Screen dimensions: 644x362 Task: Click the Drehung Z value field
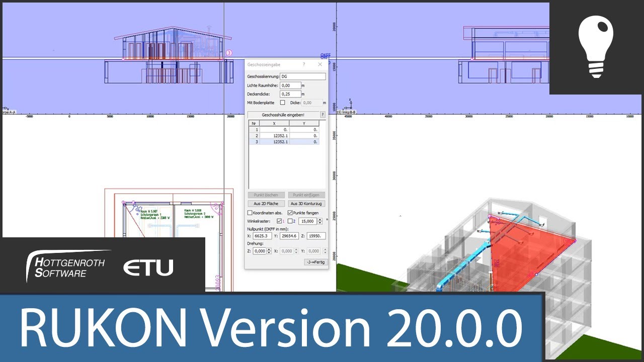(x=259, y=251)
